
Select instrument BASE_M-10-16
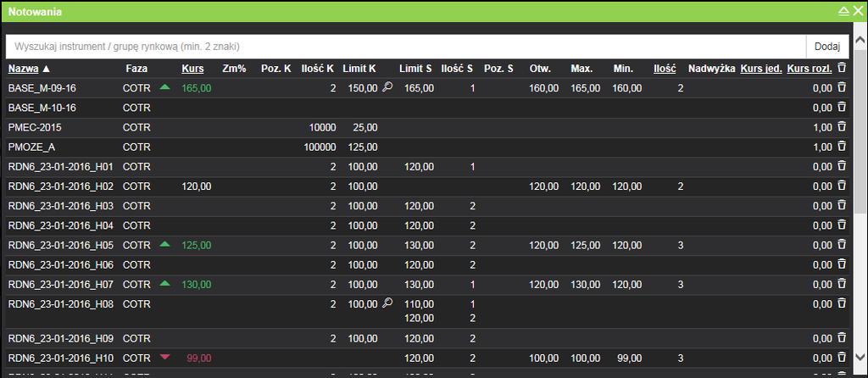[42, 108]
